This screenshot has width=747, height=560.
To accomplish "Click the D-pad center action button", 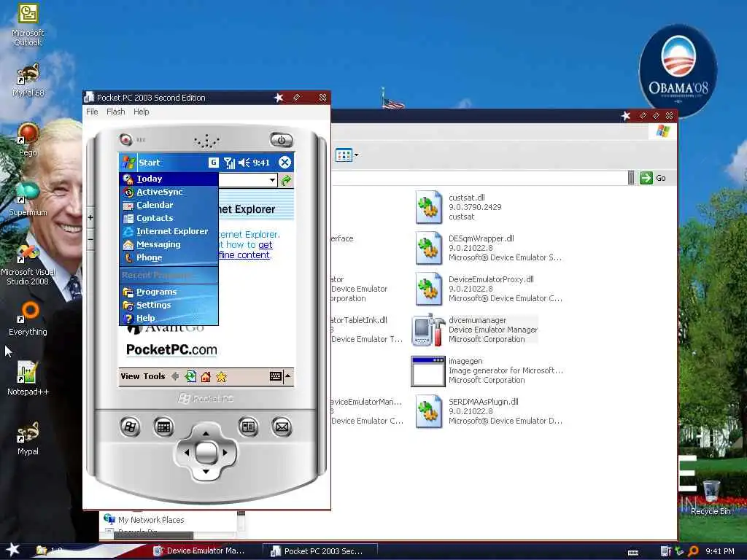I will coord(206,452).
